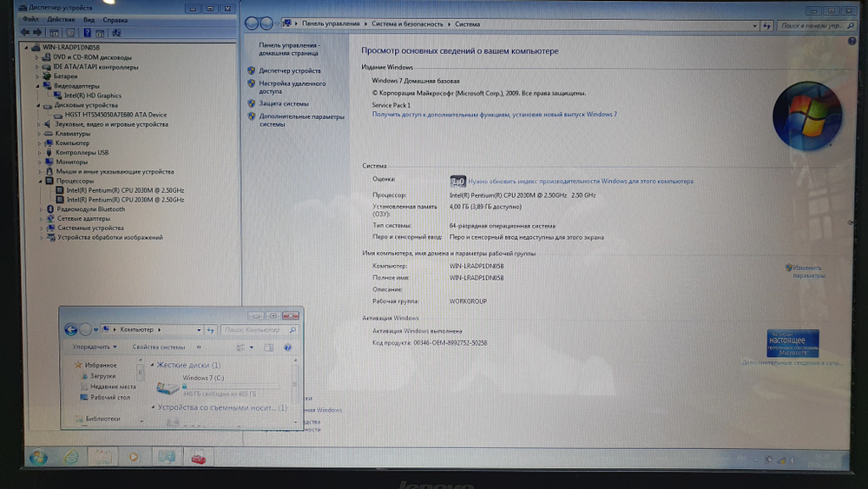Launch Internet Explorer from taskbar

pyautogui.click(x=71, y=458)
